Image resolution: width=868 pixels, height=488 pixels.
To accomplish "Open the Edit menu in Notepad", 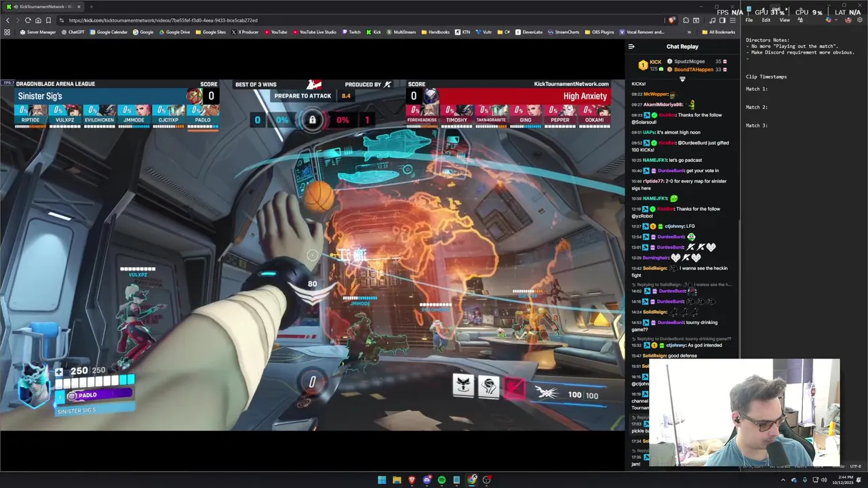I will [766, 20].
